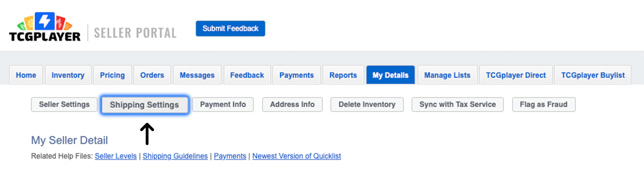The image size is (644, 175).
Task: Switch to the Inventory tab
Action: click(68, 75)
